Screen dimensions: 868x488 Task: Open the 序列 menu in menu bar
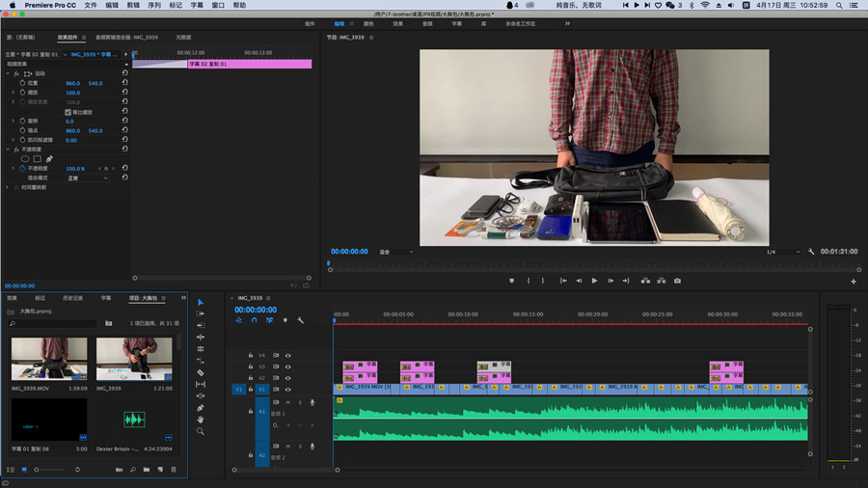pyautogui.click(x=153, y=5)
